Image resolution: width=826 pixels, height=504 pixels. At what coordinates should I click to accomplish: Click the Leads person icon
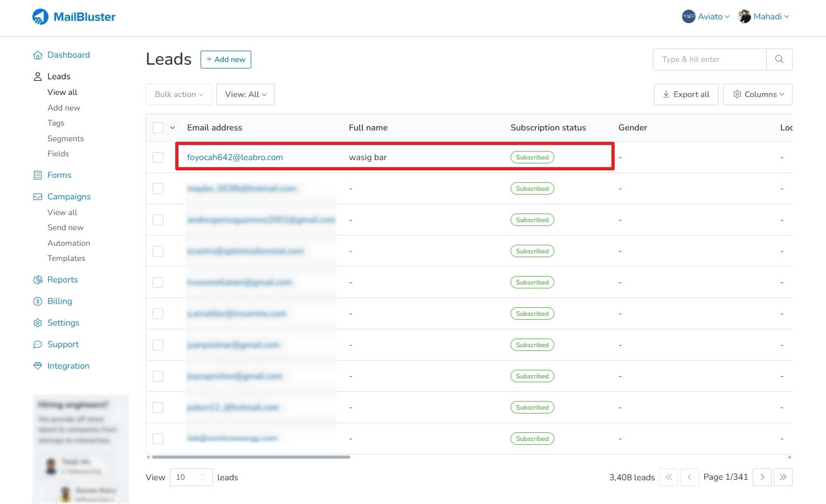click(x=38, y=77)
